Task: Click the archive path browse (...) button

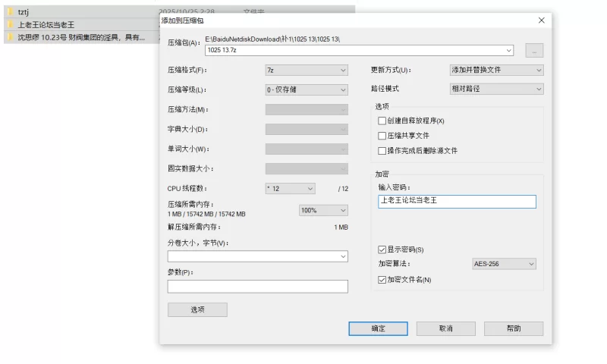Action: (534, 51)
